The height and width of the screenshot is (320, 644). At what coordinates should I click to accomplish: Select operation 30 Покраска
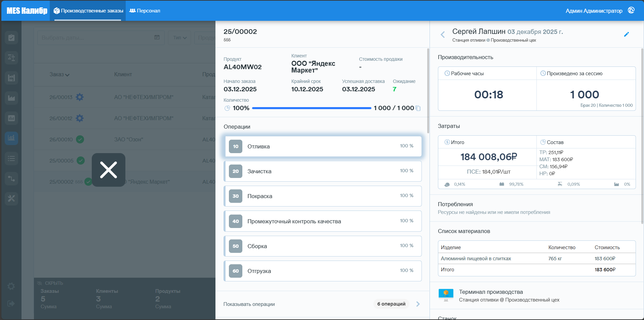click(323, 196)
